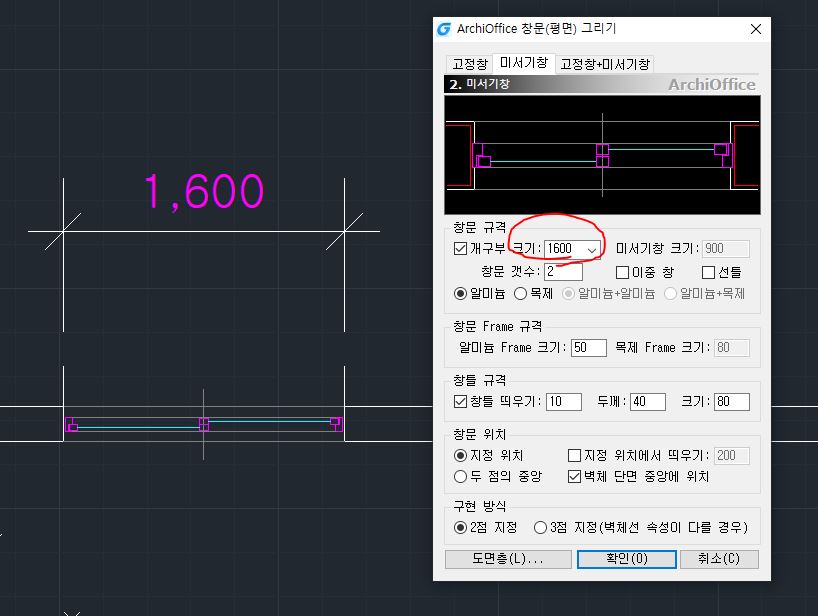Open the 고정창+미서기창 tab

point(605,64)
